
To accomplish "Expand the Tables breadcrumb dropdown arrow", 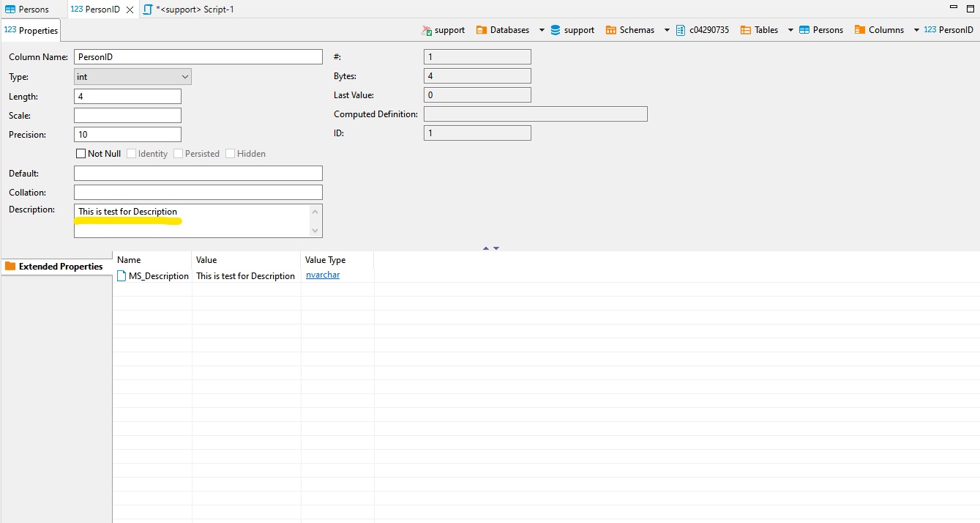I will click(790, 30).
